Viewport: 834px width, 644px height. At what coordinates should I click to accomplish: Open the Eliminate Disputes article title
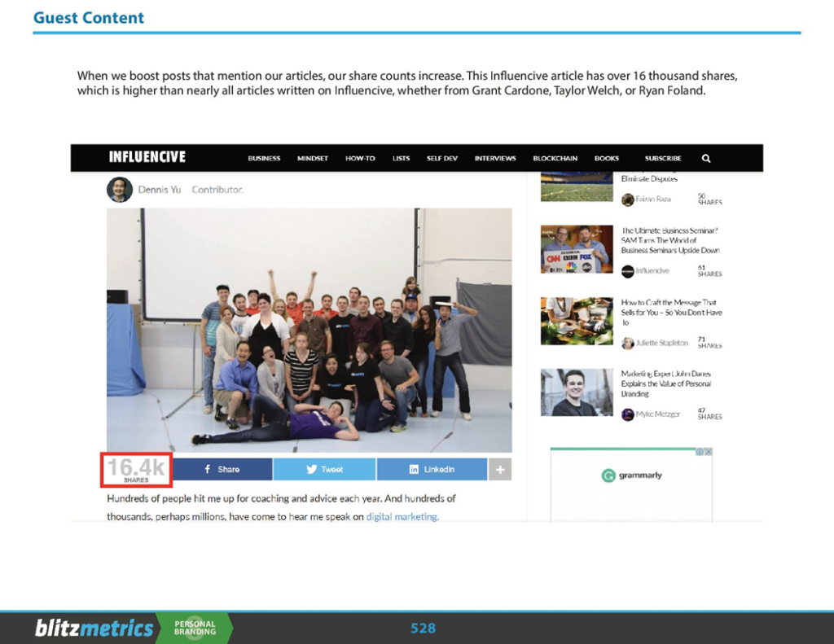pos(649,178)
